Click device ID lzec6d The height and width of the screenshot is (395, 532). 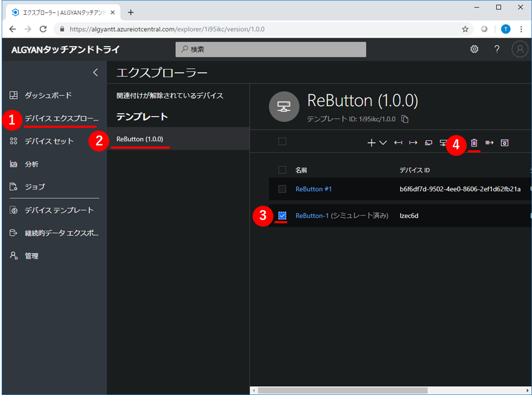coord(409,216)
